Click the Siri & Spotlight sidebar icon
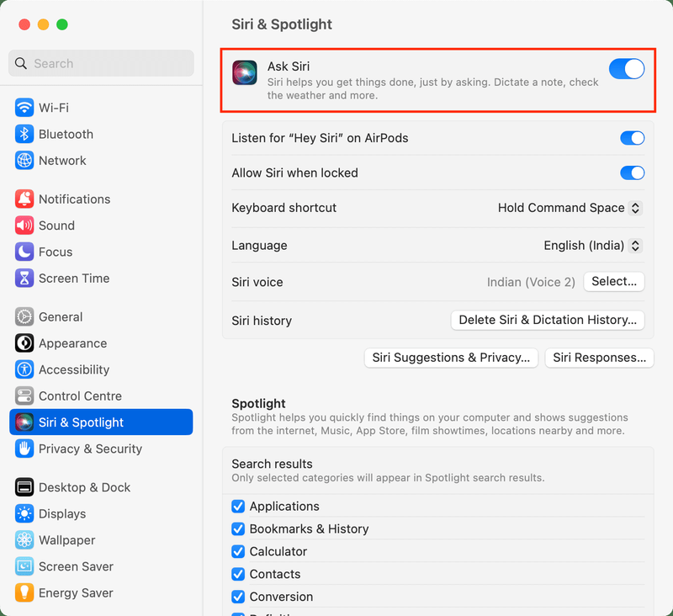673x616 pixels. point(24,422)
